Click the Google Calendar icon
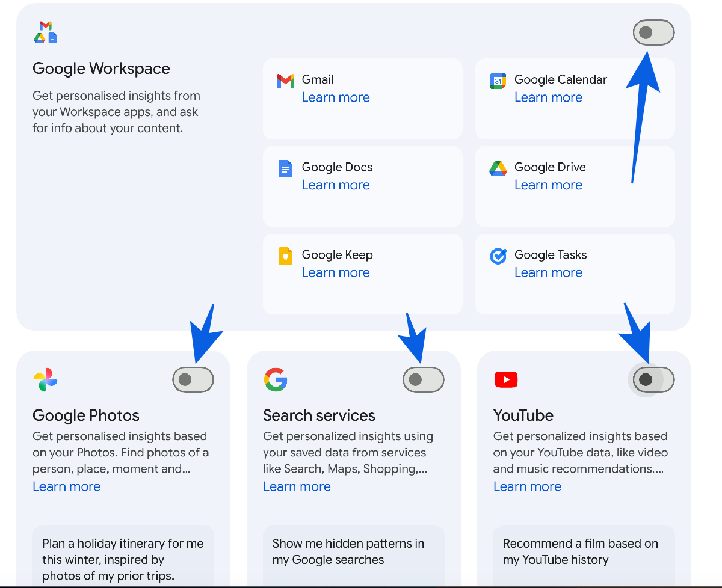 [x=498, y=81]
